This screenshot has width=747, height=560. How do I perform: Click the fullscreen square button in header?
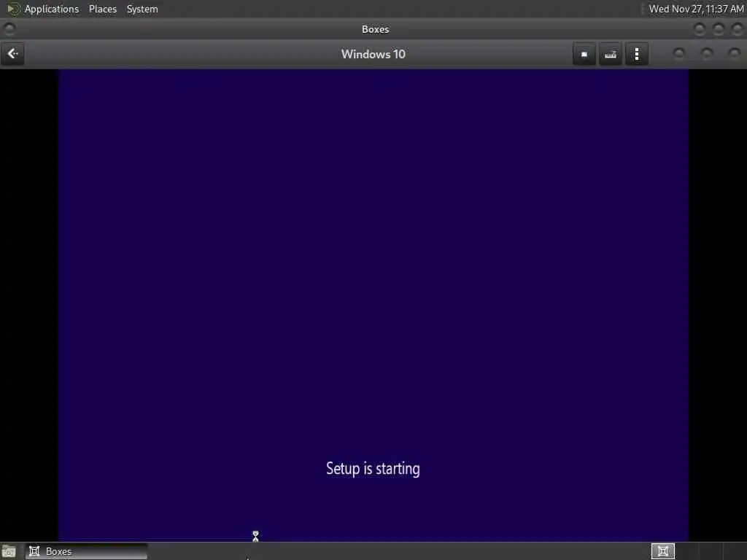(x=584, y=54)
